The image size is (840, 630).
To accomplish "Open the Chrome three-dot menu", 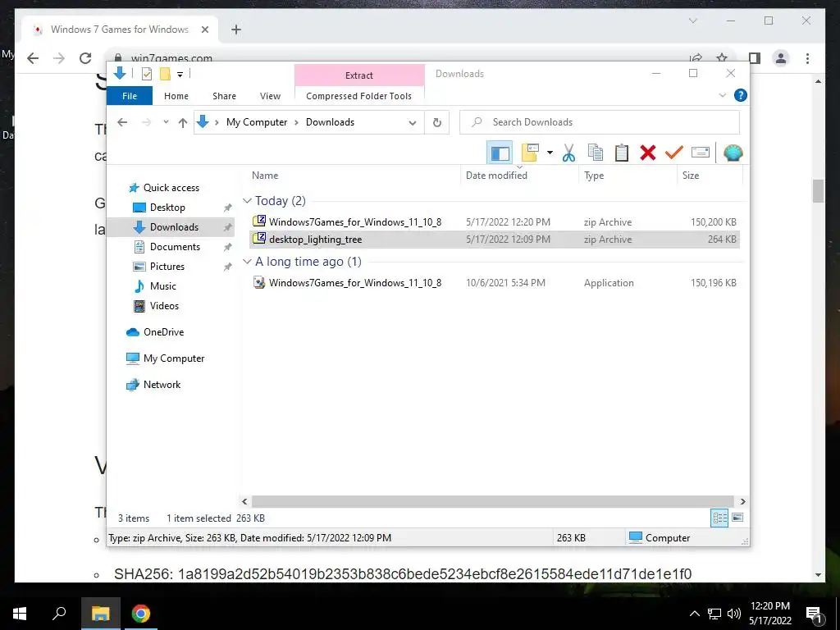I will coord(807,58).
